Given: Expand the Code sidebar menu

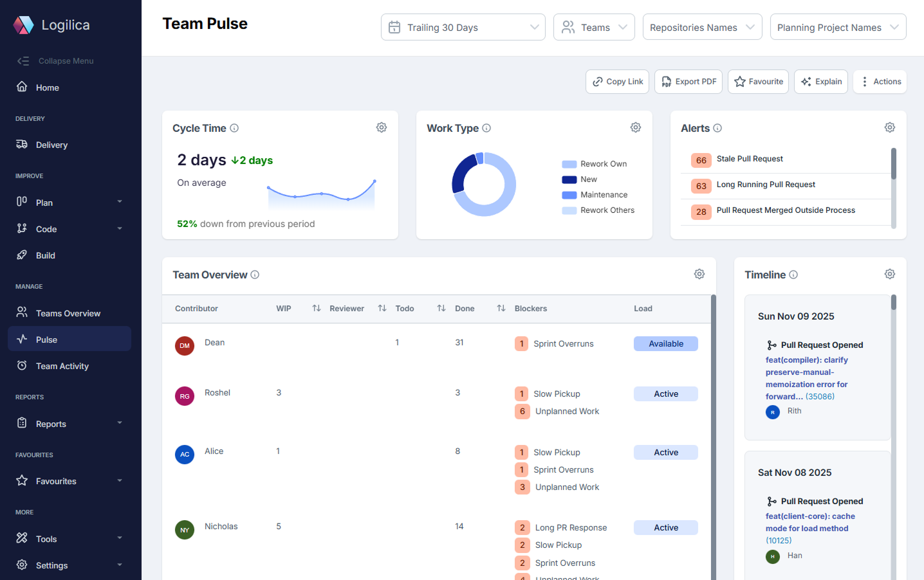Looking at the screenshot, I should pos(69,229).
